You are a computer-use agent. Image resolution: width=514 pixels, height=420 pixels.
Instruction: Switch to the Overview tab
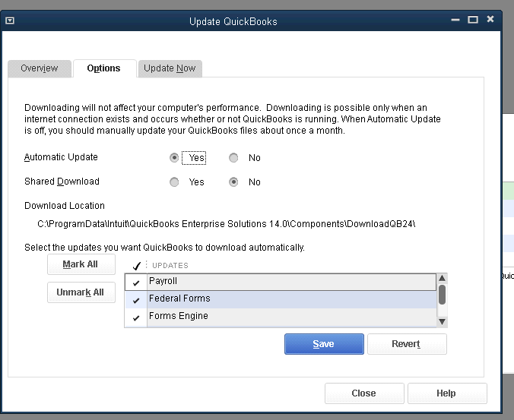point(40,68)
